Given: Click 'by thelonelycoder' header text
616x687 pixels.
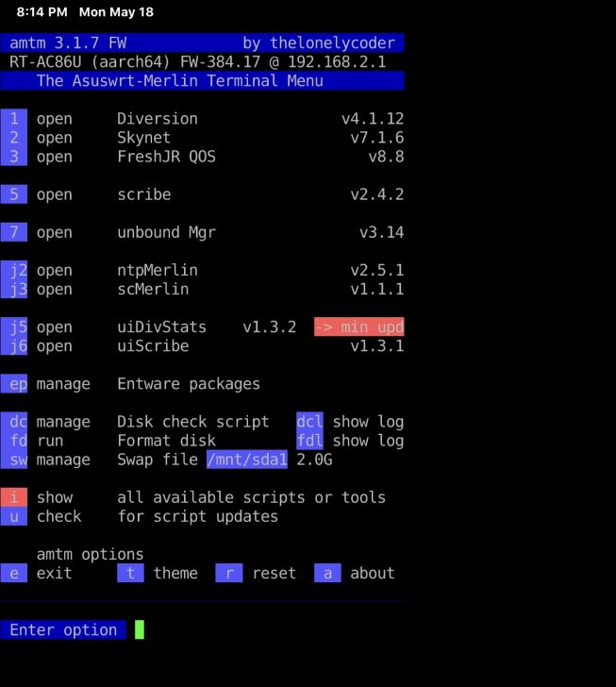Looking at the screenshot, I should point(319,43).
